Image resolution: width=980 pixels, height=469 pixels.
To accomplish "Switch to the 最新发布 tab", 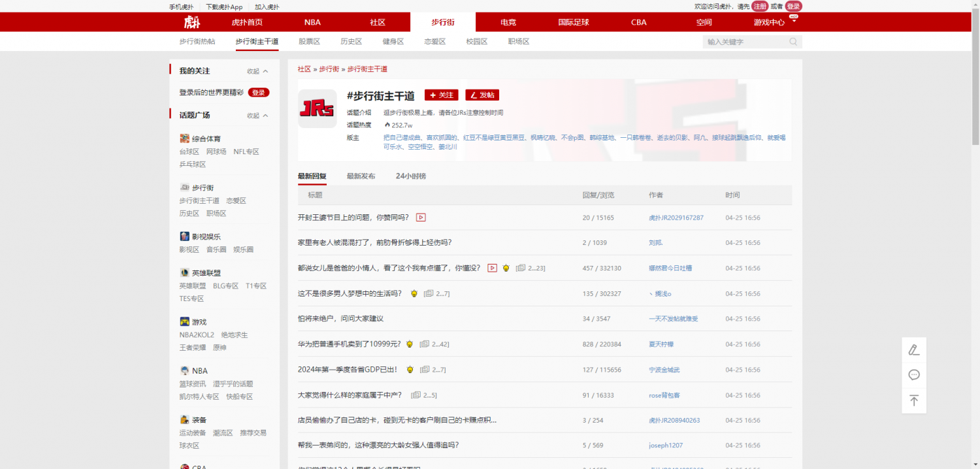I will point(361,176).
